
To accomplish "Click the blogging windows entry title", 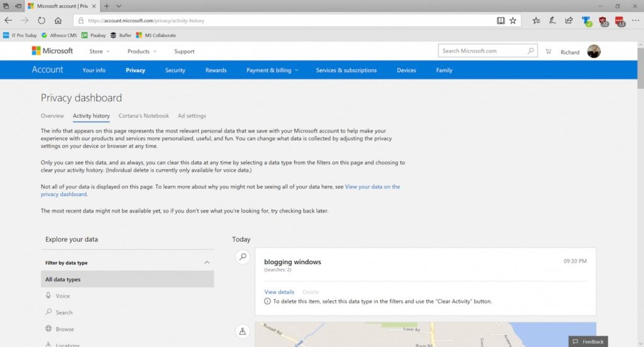I will pyautogui.click(x=292, y=262).
